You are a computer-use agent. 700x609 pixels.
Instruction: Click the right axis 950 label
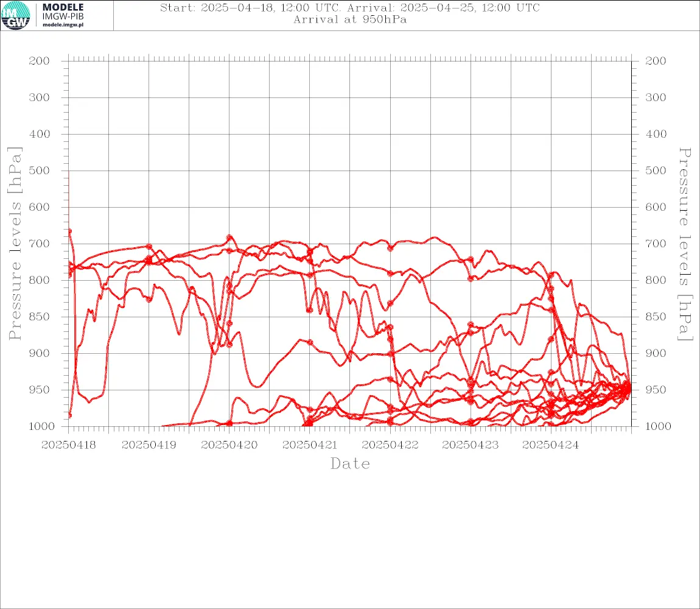[x=656, y=390]
